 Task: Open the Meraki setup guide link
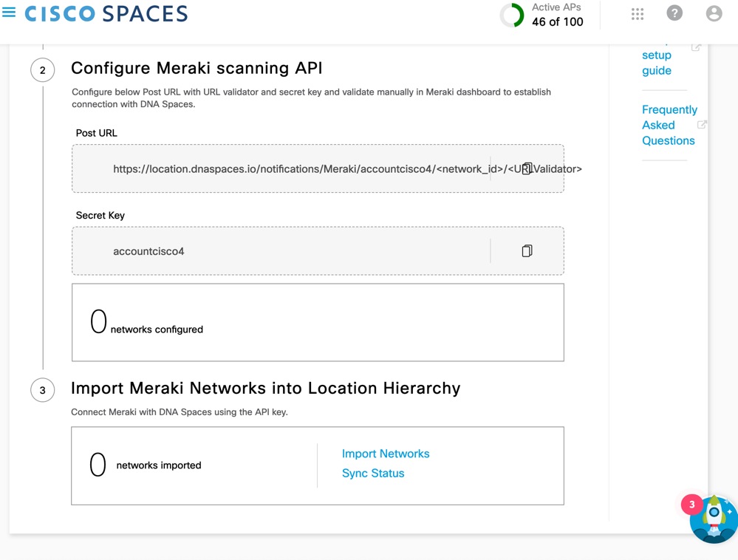(657, 62)
